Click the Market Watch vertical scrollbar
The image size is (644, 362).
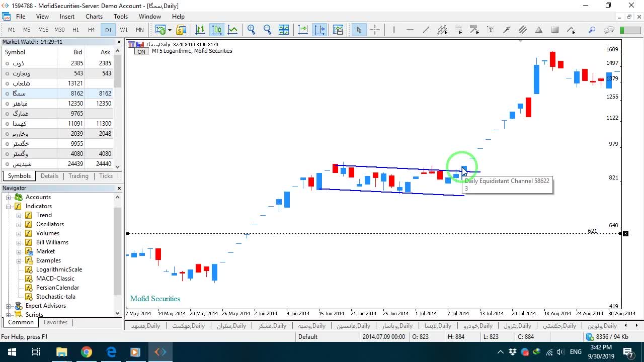(118, 108)
